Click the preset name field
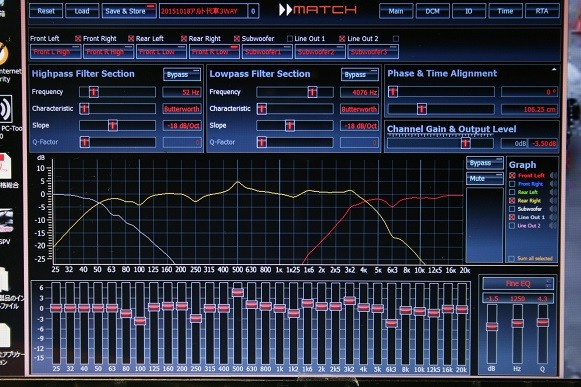Viewport: 581px width, 387px height. pos(204,11)
